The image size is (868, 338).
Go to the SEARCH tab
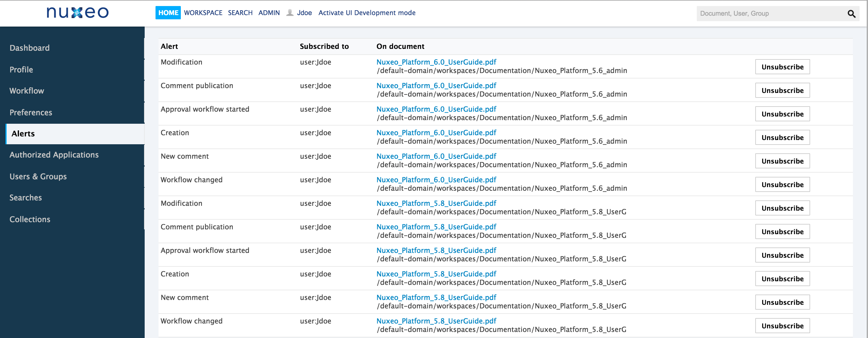(x=240, y=13)
